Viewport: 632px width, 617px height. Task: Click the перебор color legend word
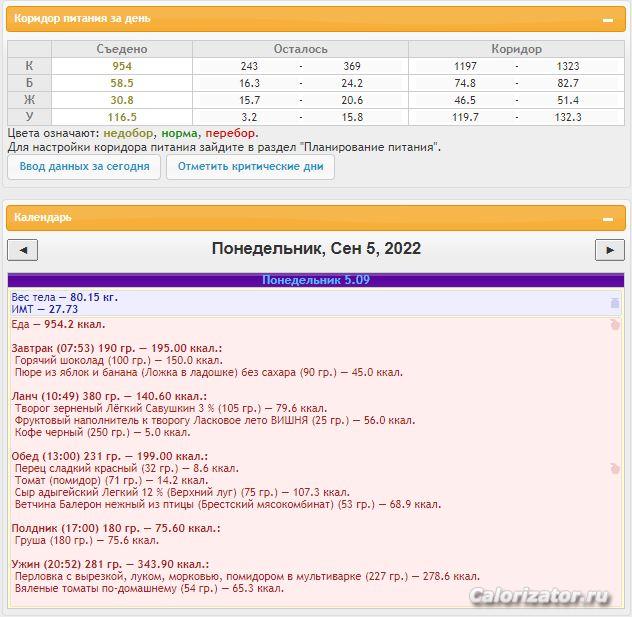pos(230,133)
